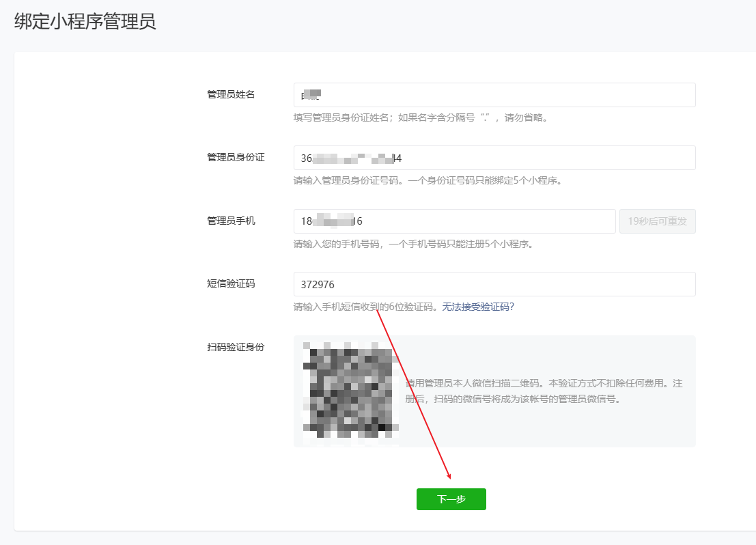This screenshot has width=756, height=545.
Task: Click the 管理员姓名 input field
Action: pos(494,95)
